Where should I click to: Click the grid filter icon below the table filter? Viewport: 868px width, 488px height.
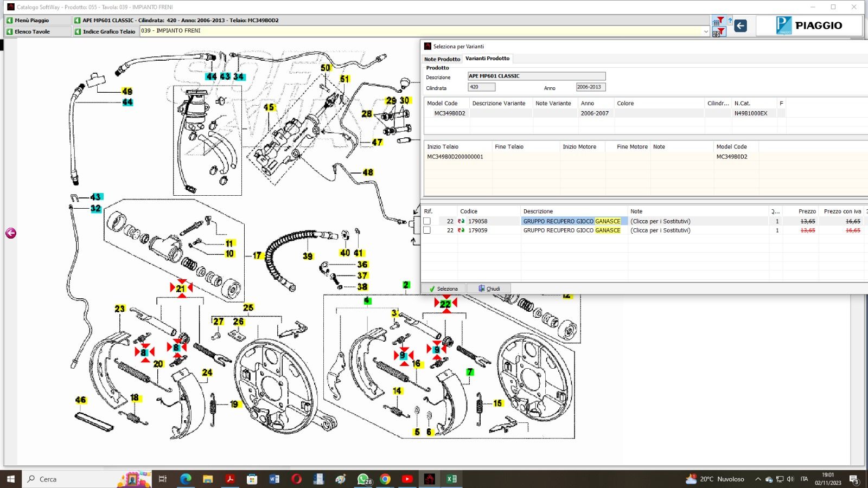(718, 32)
